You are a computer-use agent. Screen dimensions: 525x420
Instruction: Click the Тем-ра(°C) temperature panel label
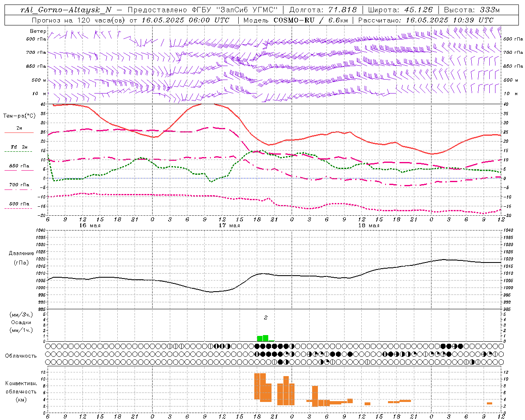click(x=19, y=116)
